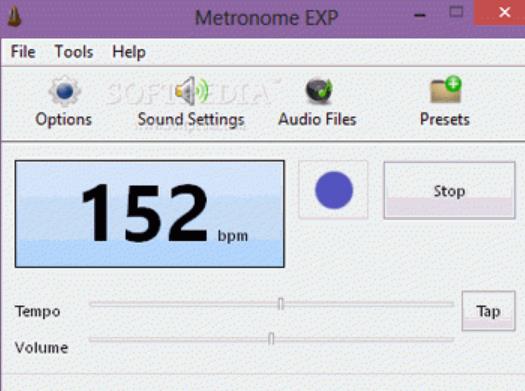This screenshot has width=525, height=391.
Task: Open the Options gear icon
Action: point(65,91)
